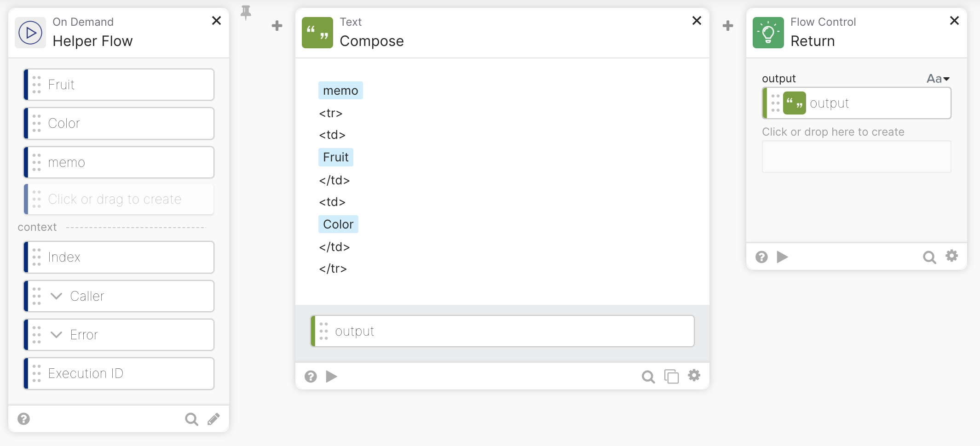Click the pin icon beside Helper Flow card
This screenshot has height=446, width=980.
[246, 12]
